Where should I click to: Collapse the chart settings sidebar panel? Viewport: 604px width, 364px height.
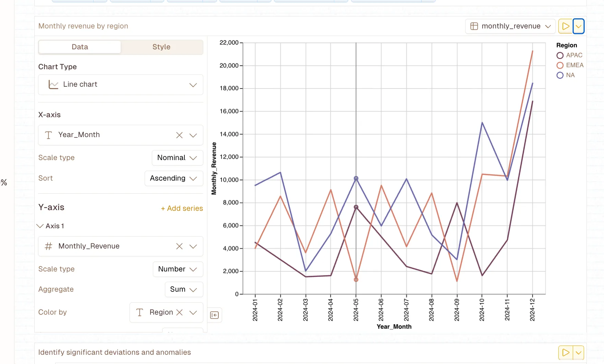215,315
